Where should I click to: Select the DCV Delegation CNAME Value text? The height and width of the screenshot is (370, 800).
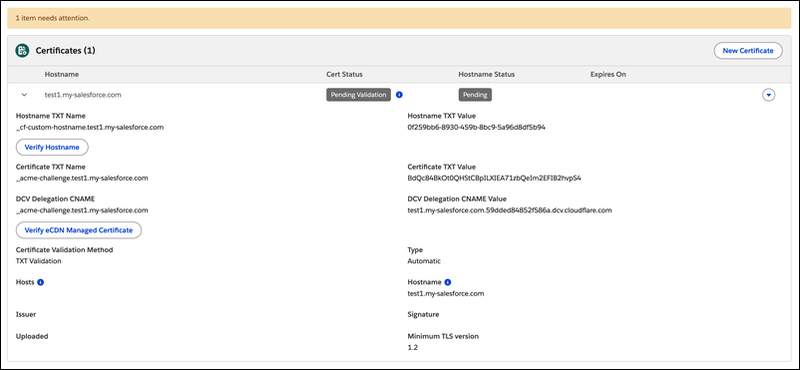pyautogui.click(x=509, y=210)
